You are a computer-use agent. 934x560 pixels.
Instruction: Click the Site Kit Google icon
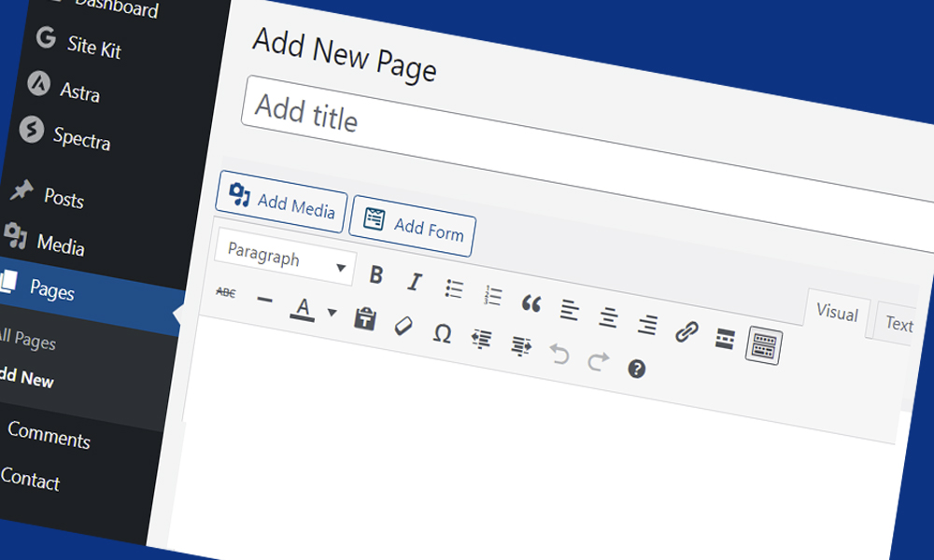[46, 37]
